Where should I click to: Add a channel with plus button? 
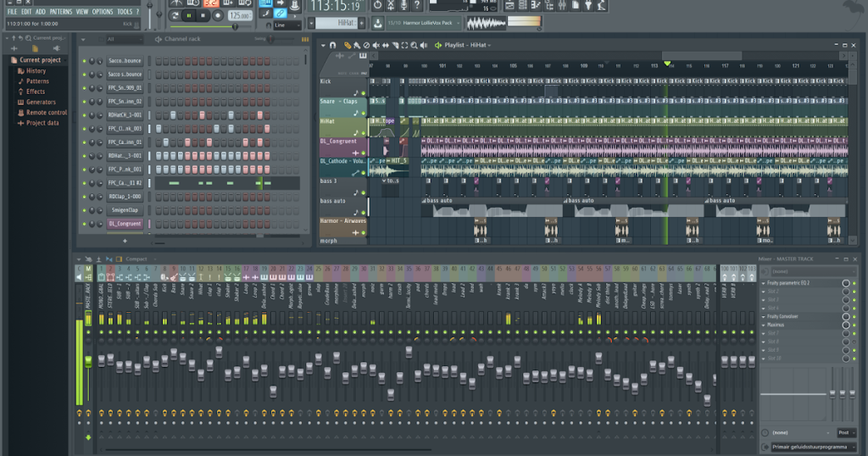[125, 241]
